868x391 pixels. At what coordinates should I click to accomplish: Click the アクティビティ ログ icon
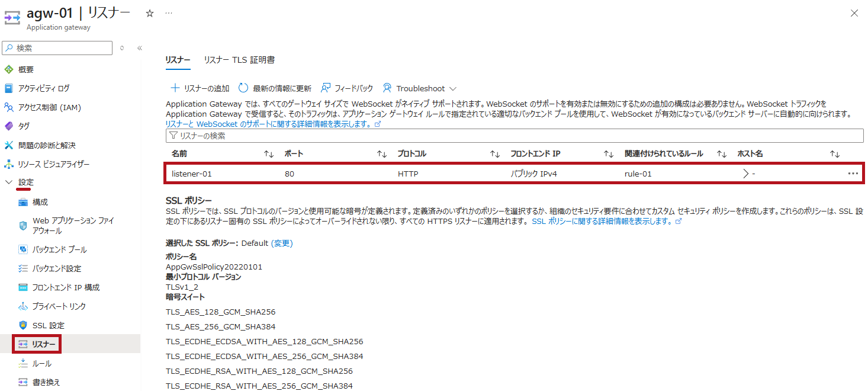coord(9,88)
